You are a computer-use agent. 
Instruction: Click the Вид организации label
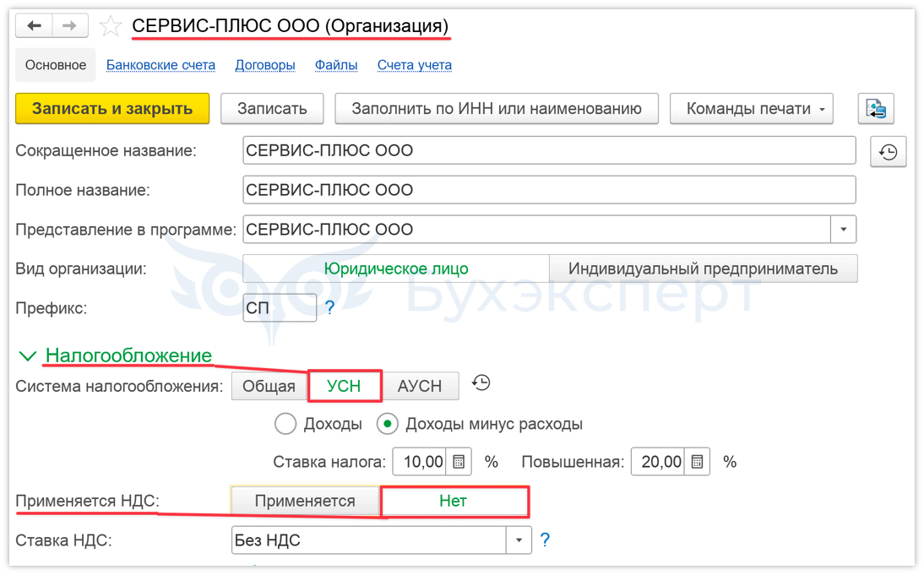coord(81,269)
